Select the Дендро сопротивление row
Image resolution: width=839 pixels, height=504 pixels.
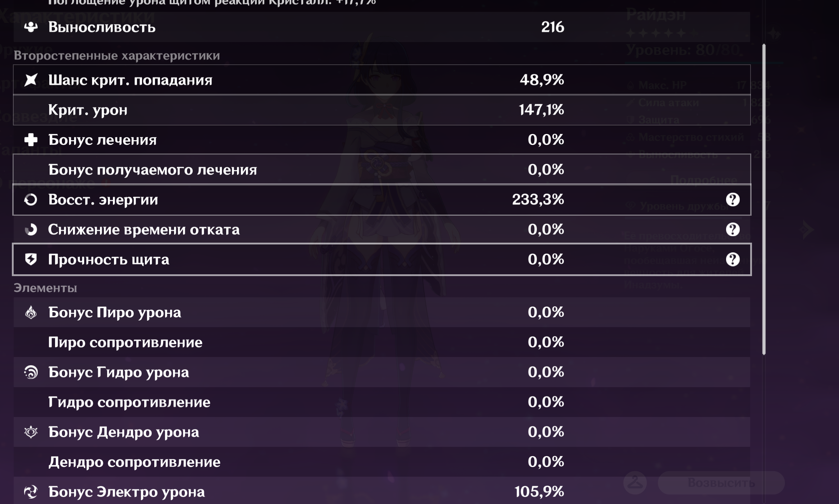click(381, 462)
